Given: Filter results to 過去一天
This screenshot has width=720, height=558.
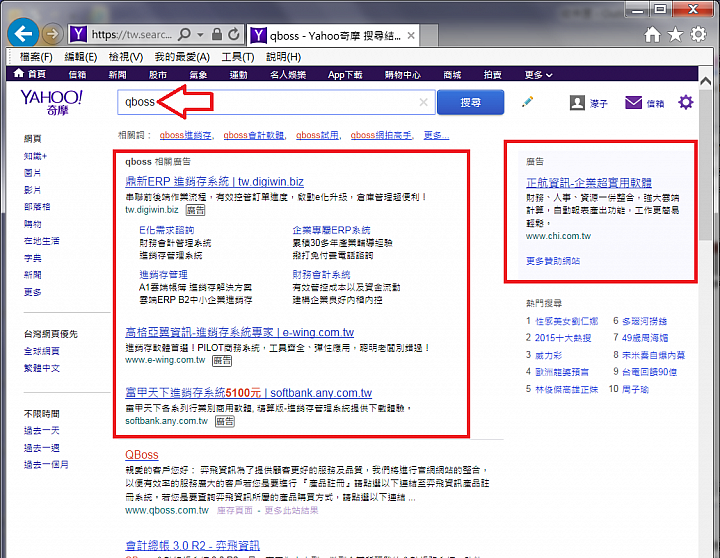Looking at the screenshot, I should coord(42,431).
